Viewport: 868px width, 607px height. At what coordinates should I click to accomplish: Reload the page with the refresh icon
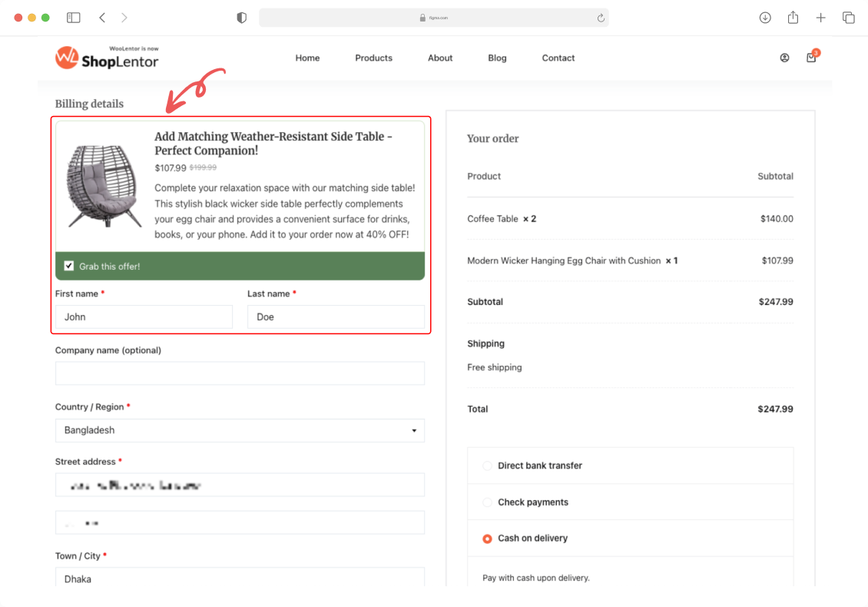[601, 18]
